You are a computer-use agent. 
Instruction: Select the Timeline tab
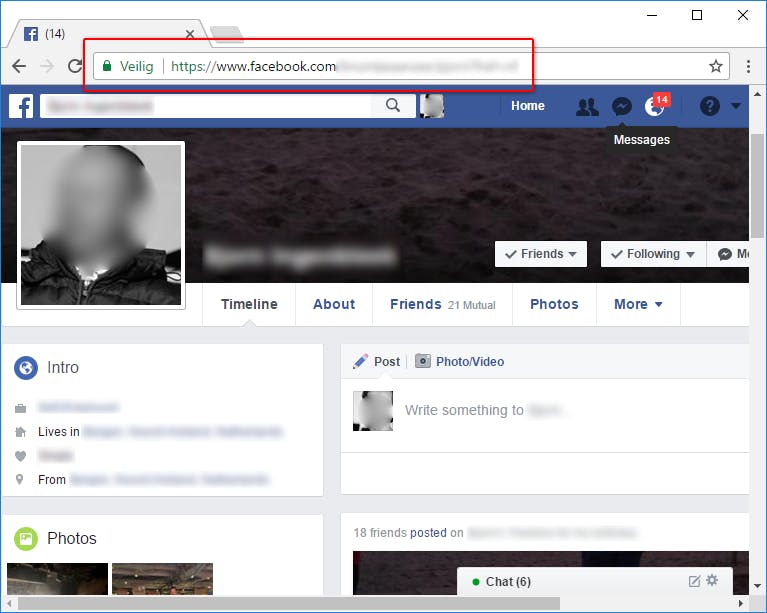(x=249, y=304)
